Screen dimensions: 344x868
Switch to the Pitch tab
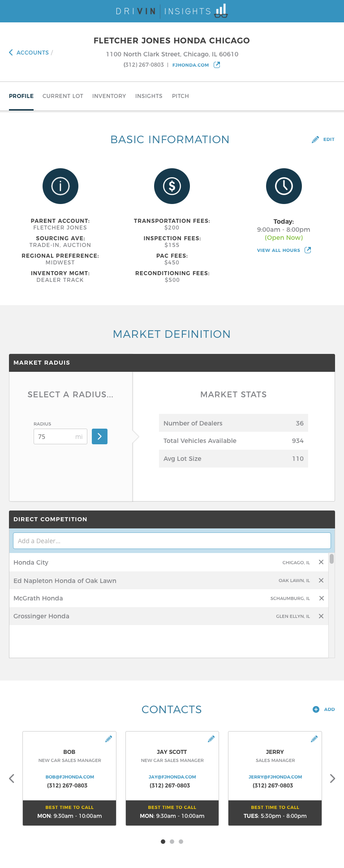[181, 96]
